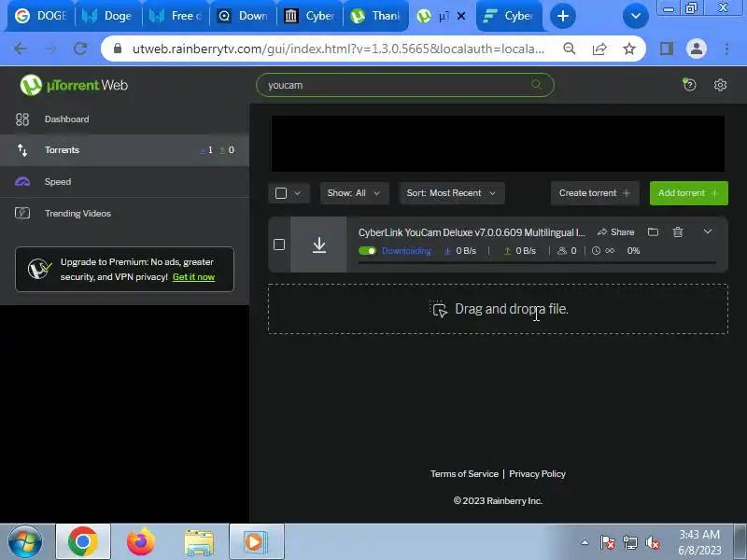Click the youcam search field
The width and height of the screenshot is (747, 560).
coord(405,85)
